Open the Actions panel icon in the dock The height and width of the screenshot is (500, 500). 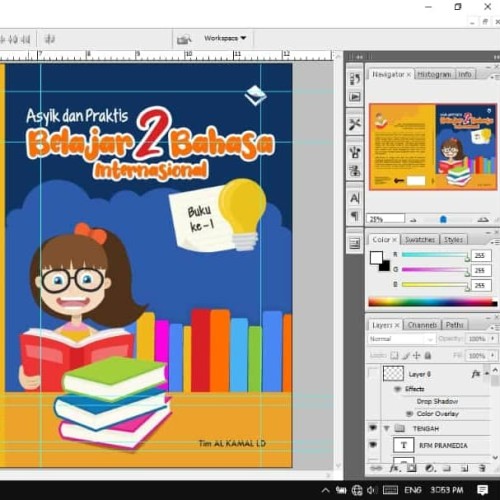point(355,97)
